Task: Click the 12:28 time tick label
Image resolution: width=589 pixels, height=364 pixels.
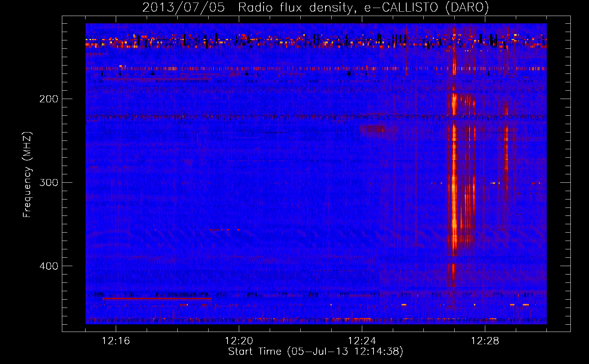Action: (x=485, y=341)
